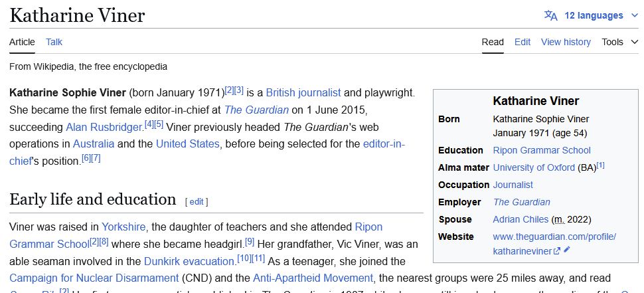Click the Katharine Viner infobox heading
The image size is (644, 293).
[536, 101]
